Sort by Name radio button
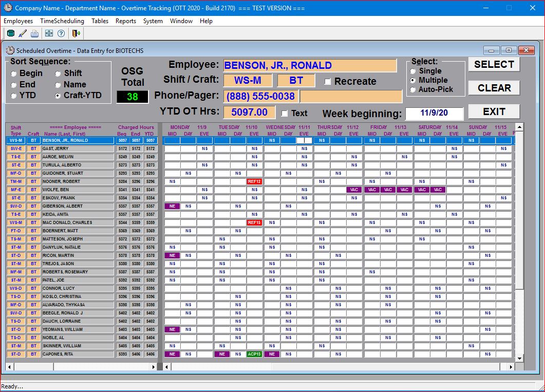 (58, 85)
